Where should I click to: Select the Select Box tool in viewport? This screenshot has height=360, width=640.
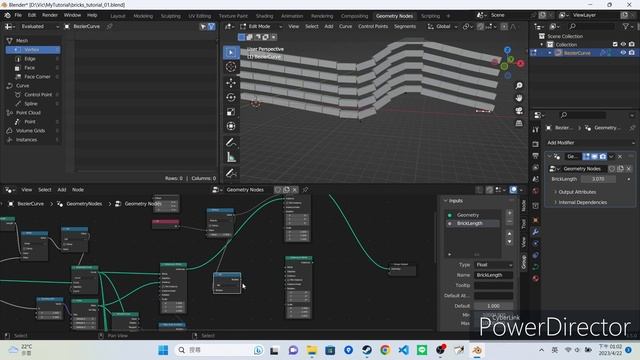[x=231, y=53]
